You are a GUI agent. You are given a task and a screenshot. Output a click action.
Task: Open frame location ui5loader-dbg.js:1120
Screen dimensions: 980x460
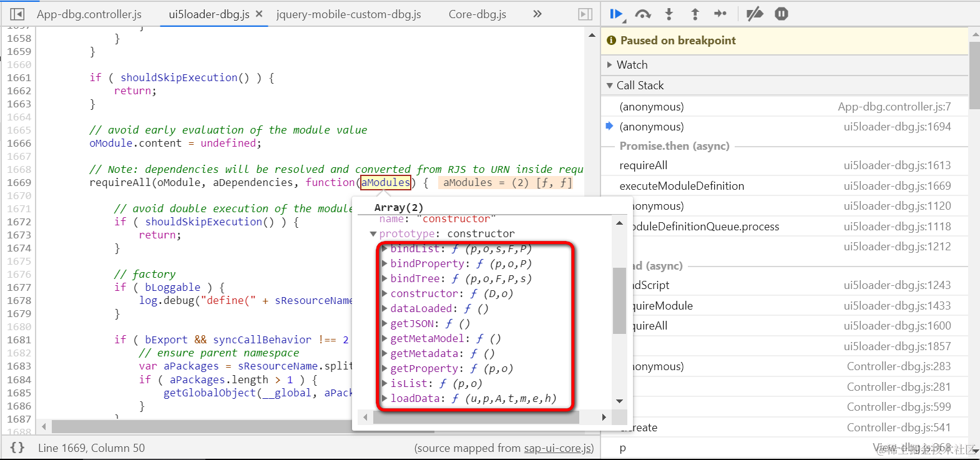pyautogui.click(x=897, y=206)
